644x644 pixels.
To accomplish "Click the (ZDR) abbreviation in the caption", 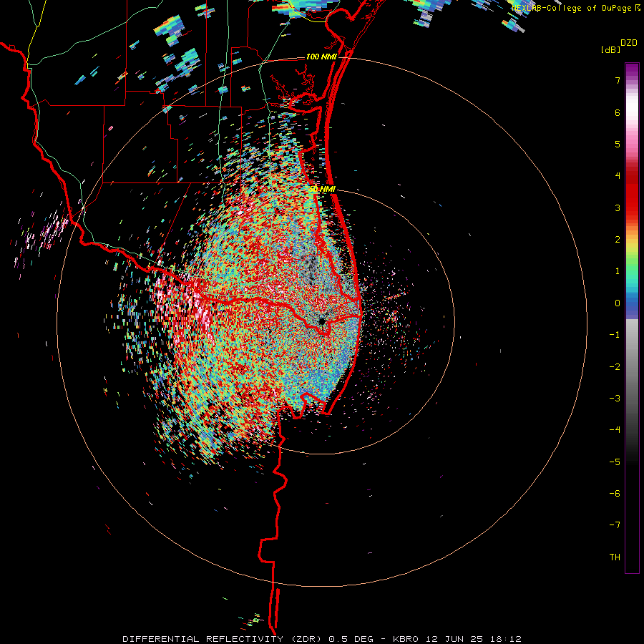I will tap(306, 639).
